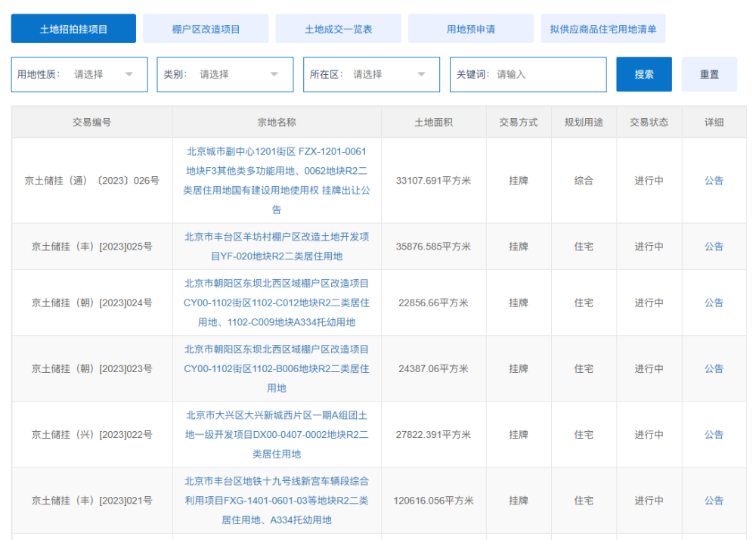Open the 所在区 district dropdown
This screenshot has width=756, height=540.
[x=371, y=74]
